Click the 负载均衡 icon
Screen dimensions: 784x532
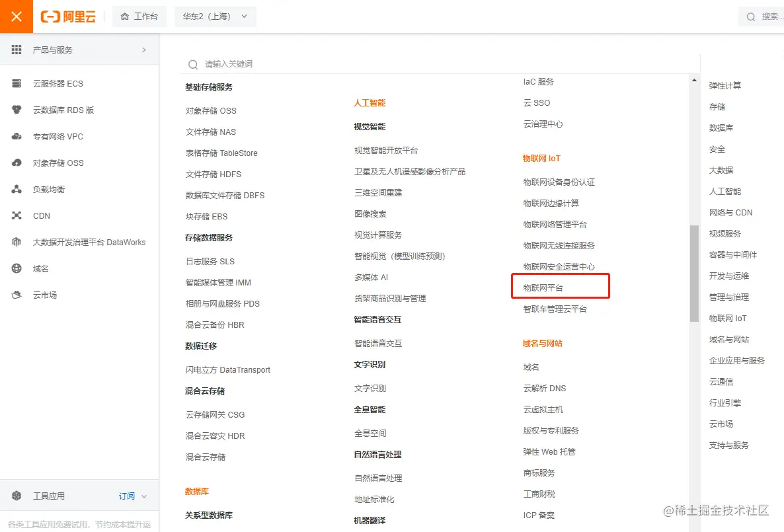[17, 189]
